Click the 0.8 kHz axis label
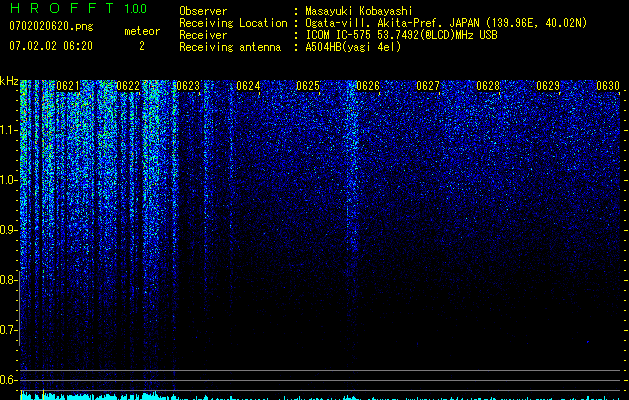This screenshot has height=400, width=629. click(x=8, y=280)
